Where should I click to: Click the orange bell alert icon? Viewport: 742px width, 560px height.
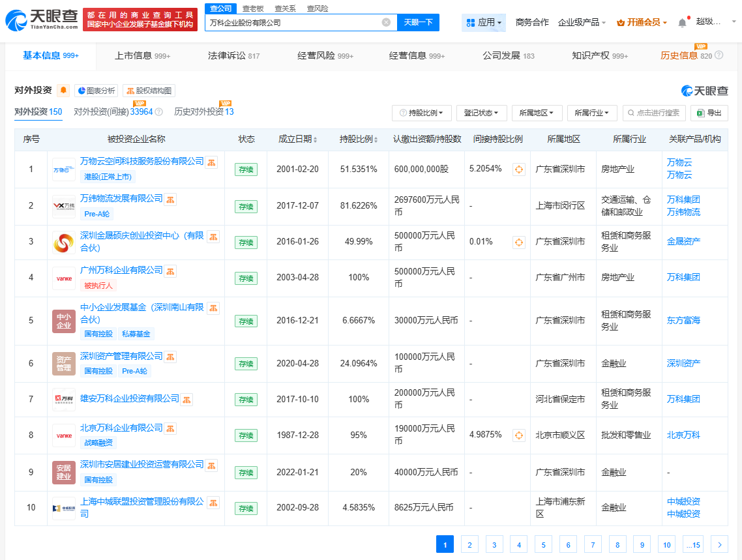pos(64,91)
